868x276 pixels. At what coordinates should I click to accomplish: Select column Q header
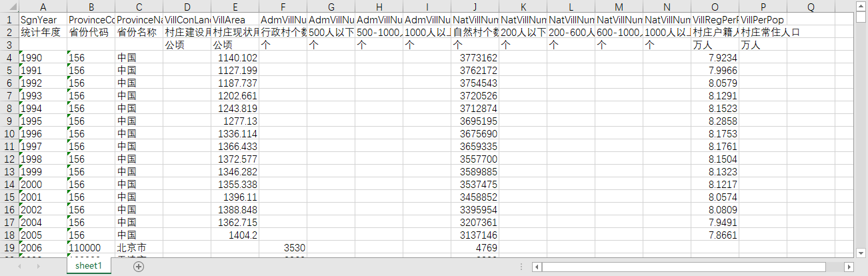(x=811, y=7)
